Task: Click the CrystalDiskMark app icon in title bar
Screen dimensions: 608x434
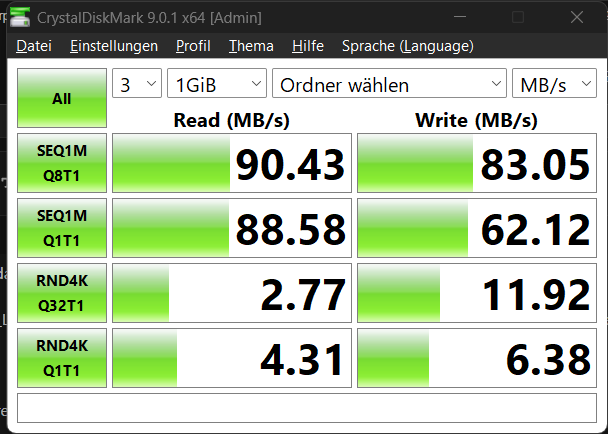Action: [20, 17]
